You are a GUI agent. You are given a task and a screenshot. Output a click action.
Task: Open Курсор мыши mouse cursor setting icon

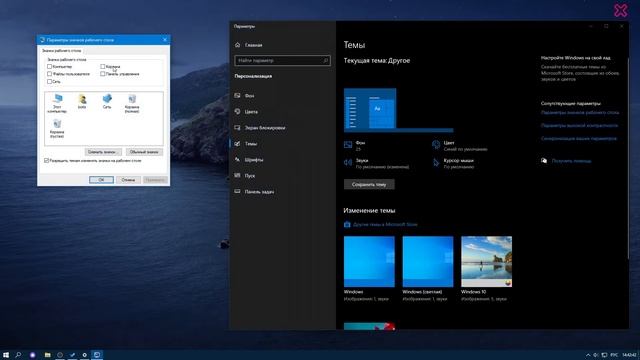pos(436,162)
